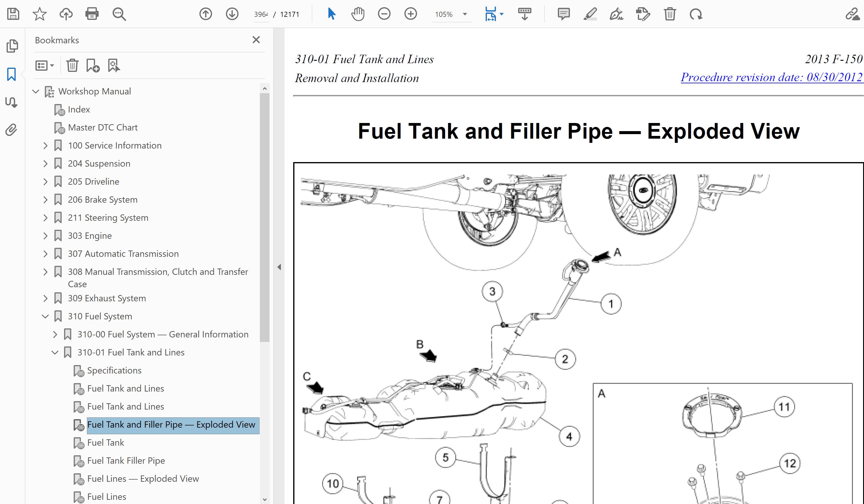Expand the 303 Engine bookmark
Viewport: 864px width, 504px height.
coord(45,235)
